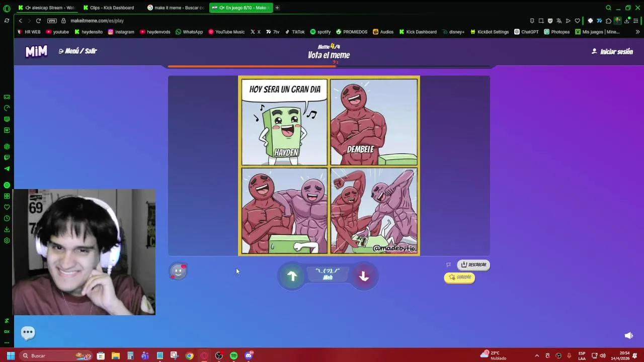
Task: Open browser Extensions cube icon
Action: coord(608,21)
